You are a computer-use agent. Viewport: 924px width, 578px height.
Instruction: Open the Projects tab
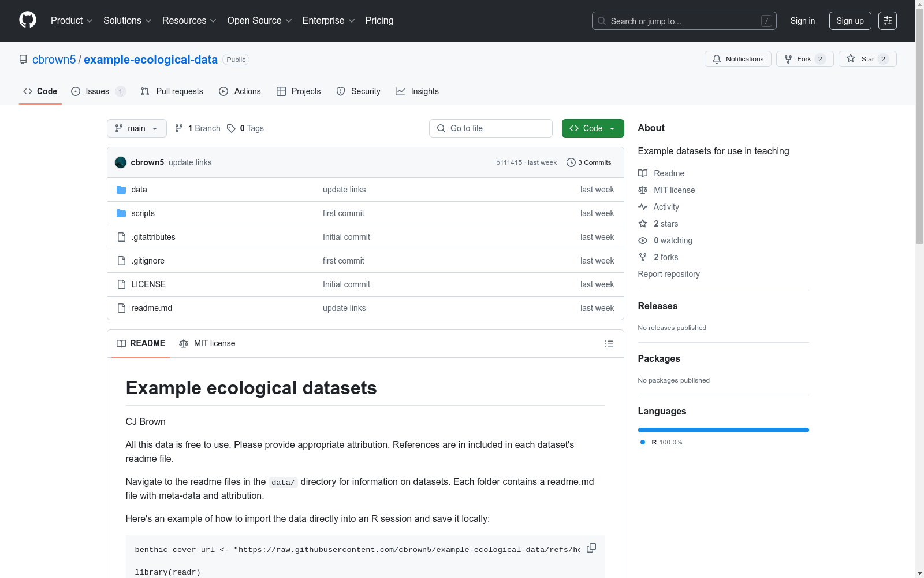(x=299, y=91)
